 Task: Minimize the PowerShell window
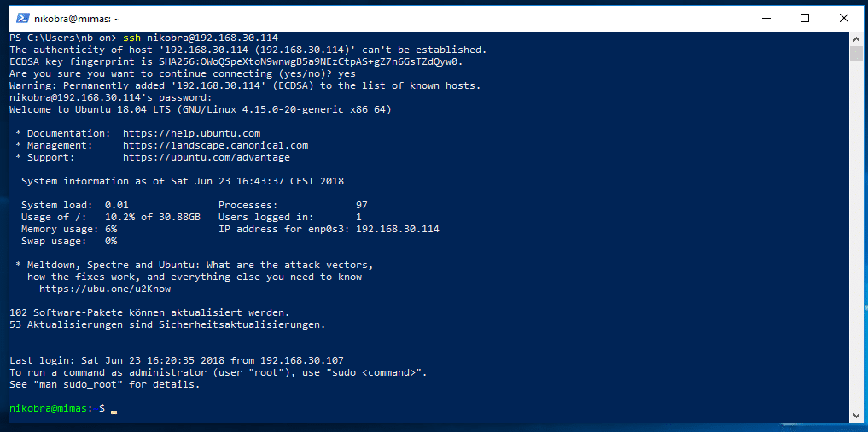coord(766,18)
